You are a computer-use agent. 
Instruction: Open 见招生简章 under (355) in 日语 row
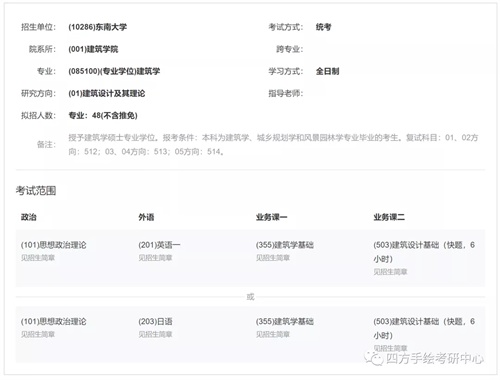(x=273, y=334)
